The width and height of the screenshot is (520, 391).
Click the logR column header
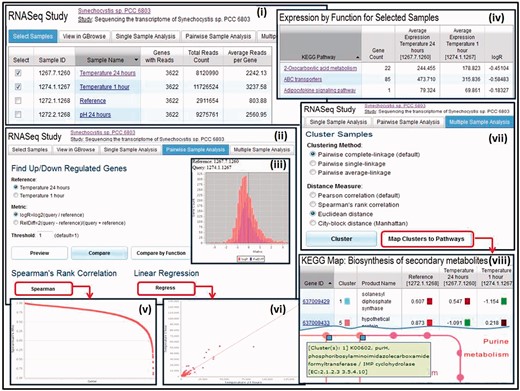click(497, 57)
